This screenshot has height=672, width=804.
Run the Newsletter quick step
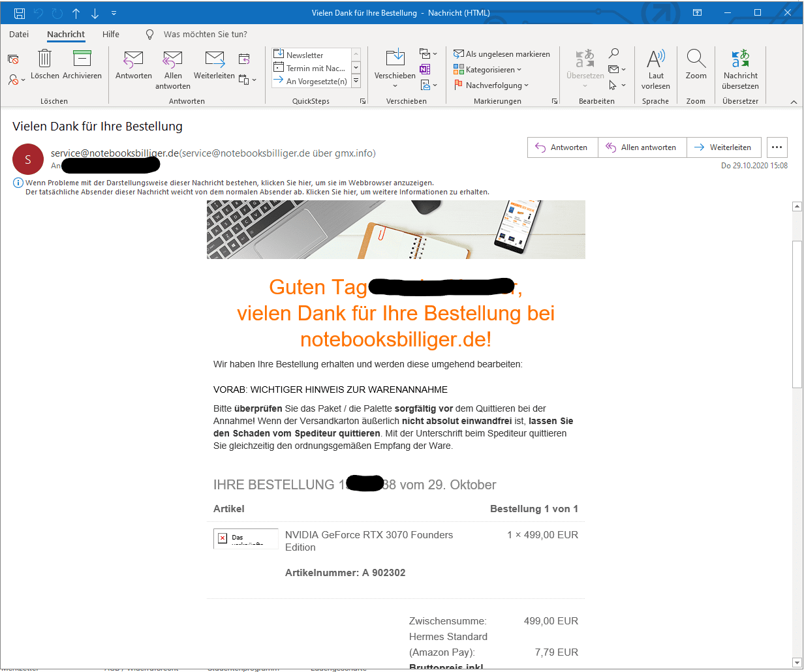pos(311,55)
